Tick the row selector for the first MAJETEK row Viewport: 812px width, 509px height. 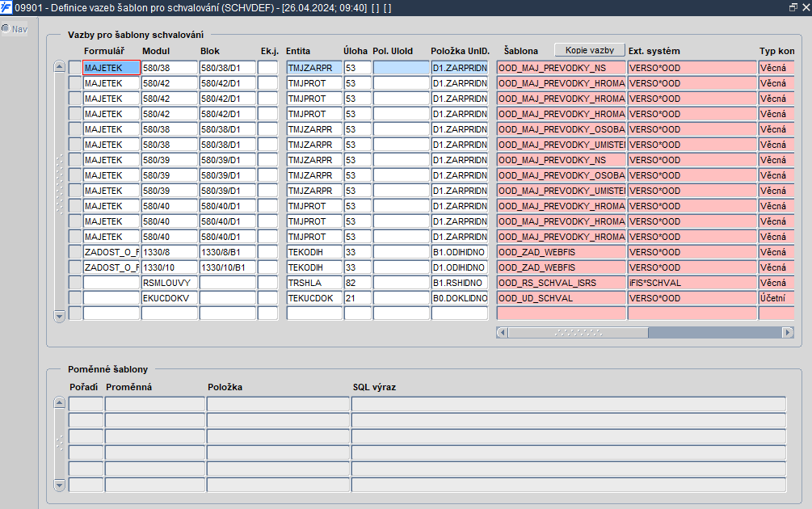(75, 68)
